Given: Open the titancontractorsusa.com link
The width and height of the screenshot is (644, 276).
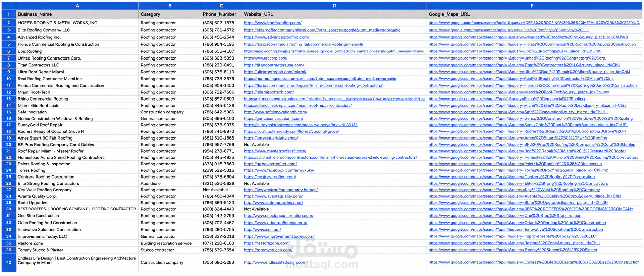Looking at the screenshot, I should [x=274, y=65].
